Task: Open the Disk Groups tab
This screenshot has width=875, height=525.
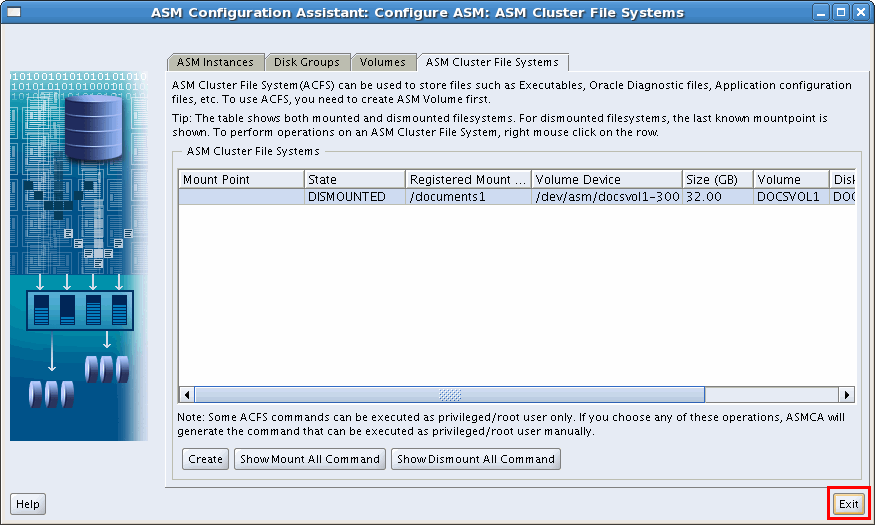Action: 307,62
